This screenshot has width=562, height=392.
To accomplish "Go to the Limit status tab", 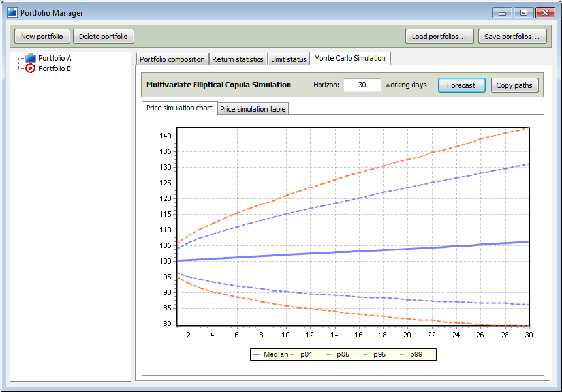I will click(x=289, y=59).
